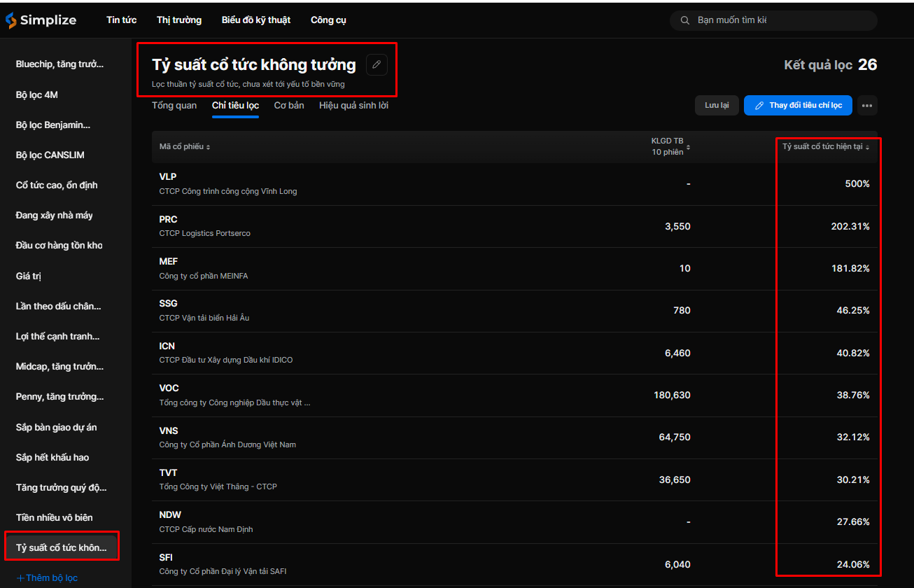Open Đầu cơ hàng tồn kho filter
The image size is (914, 588).
point(59,246)
